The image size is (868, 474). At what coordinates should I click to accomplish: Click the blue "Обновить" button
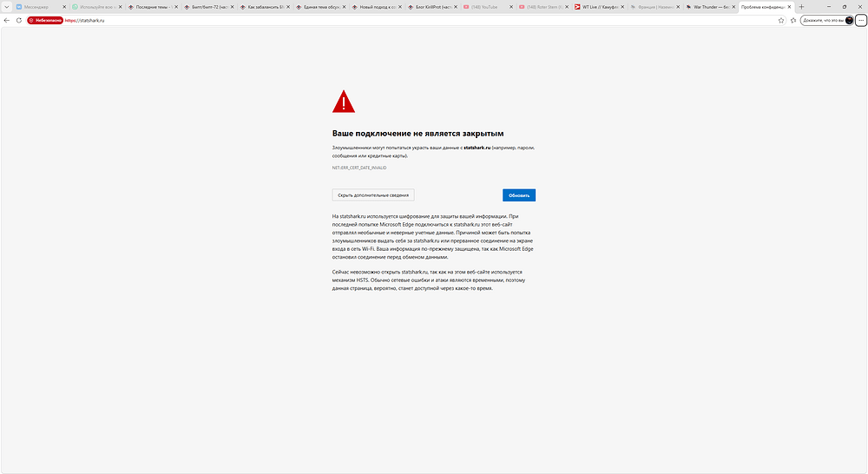[x=518, y=195]
